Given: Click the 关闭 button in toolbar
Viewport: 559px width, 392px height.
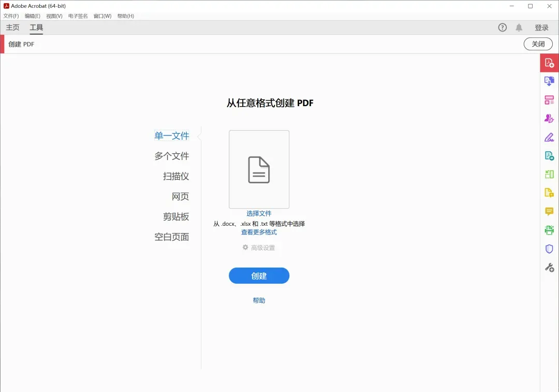Looking at the screenshot, I should coord(538,44).
